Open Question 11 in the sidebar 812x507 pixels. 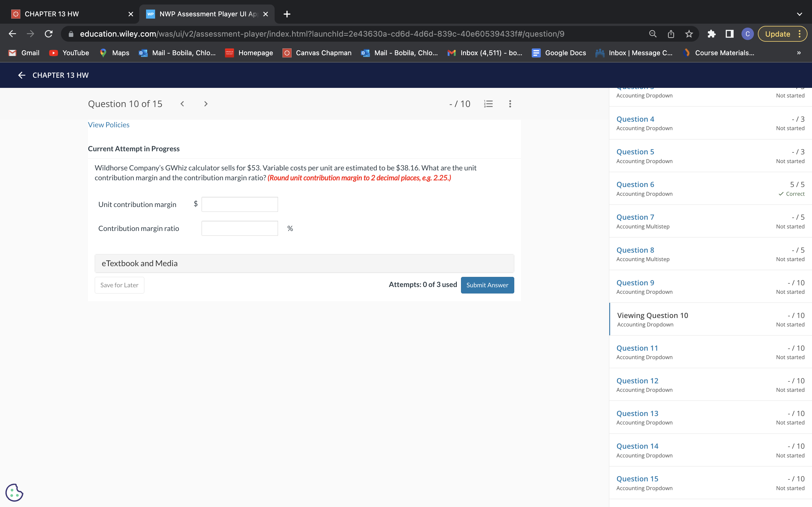coord(637,348)
